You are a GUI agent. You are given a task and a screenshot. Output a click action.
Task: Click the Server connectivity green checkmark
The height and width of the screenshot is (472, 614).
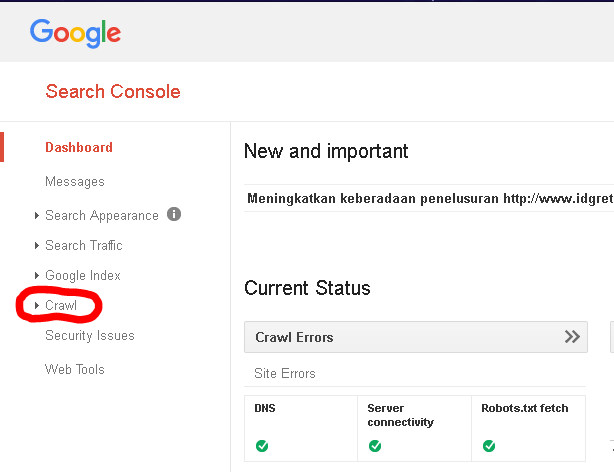pos(375,446)
